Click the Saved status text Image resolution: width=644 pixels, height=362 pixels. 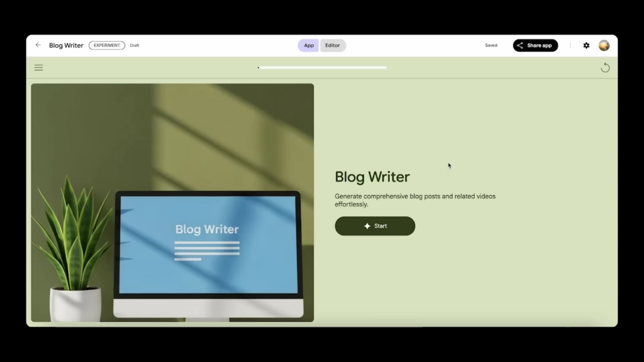tap(491, 45)
